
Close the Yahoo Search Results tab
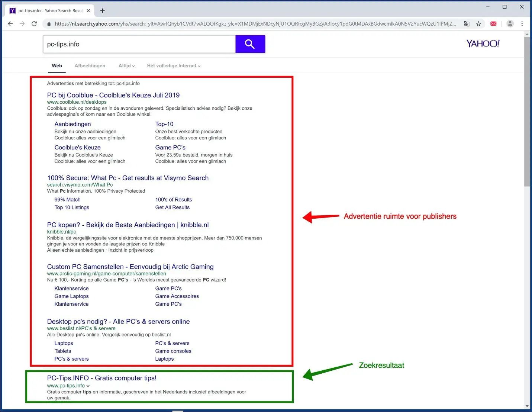click(88, 11)
